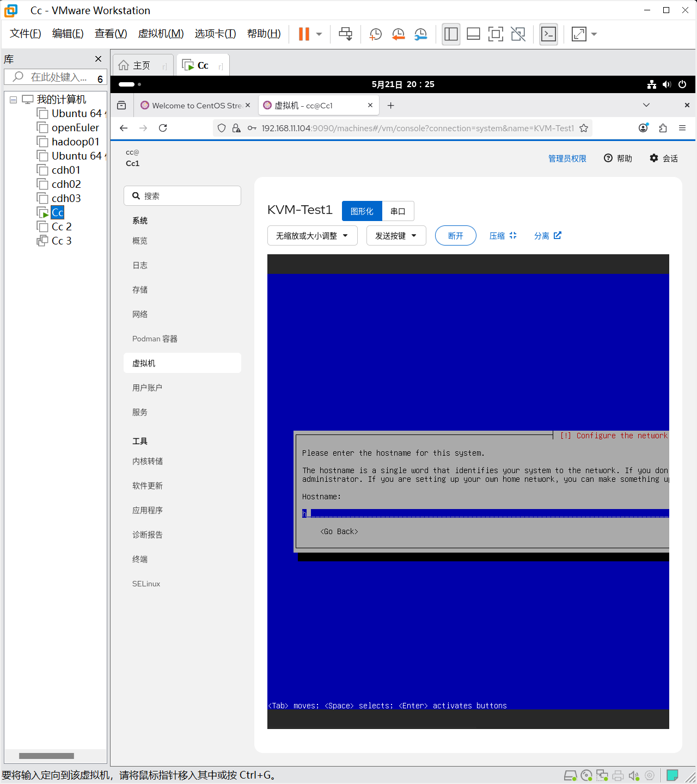Screen dimensions: 697x784
Task: Open the snapshot manager icon
Action: click(x=420, y=34)
